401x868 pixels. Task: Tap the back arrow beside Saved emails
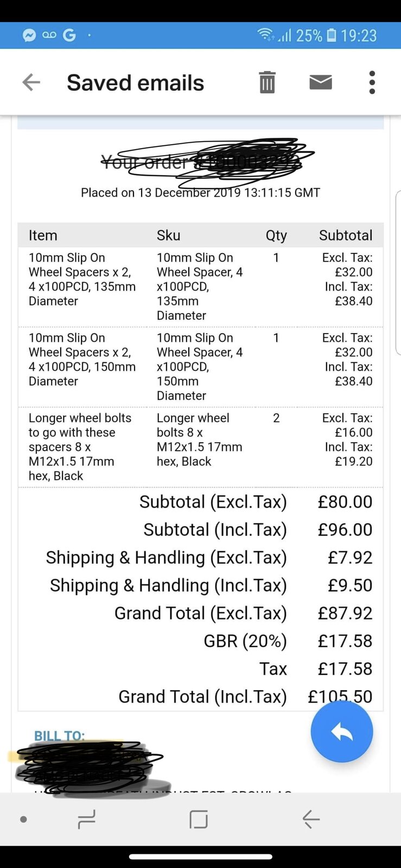point(31,82)
